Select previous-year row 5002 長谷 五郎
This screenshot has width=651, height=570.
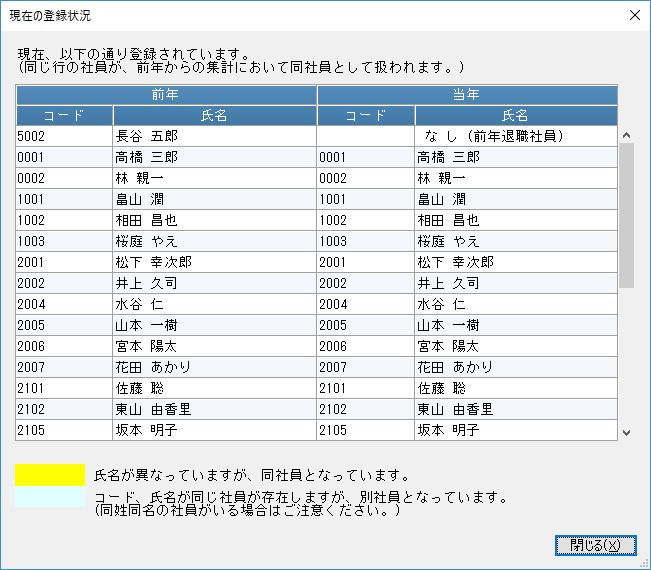click(166, 136)
